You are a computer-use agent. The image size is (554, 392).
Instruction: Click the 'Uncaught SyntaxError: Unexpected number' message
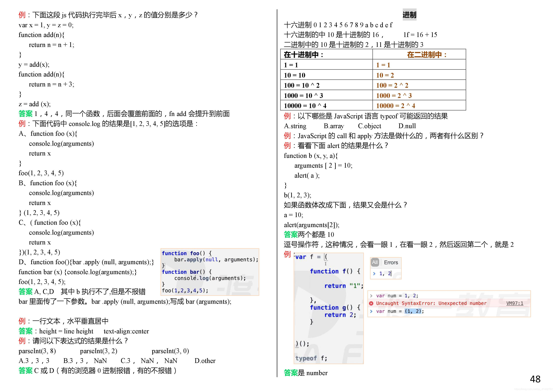tap(431, 303)
